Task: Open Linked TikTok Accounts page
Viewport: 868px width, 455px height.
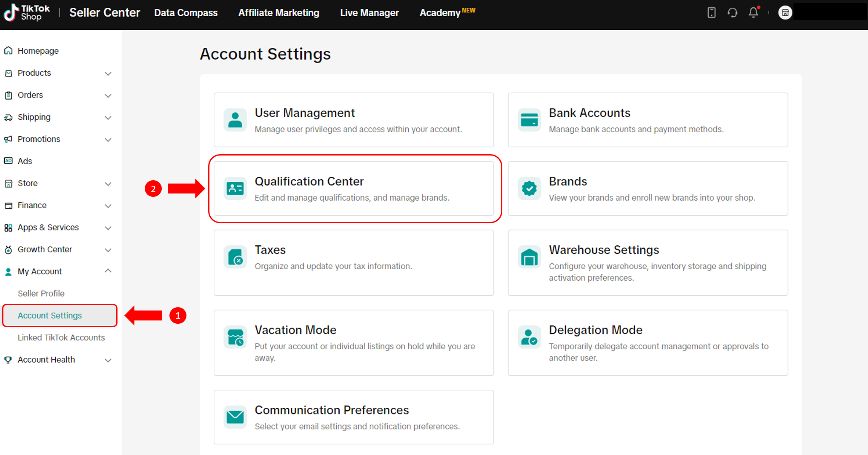Action: [x=61, y=337]
